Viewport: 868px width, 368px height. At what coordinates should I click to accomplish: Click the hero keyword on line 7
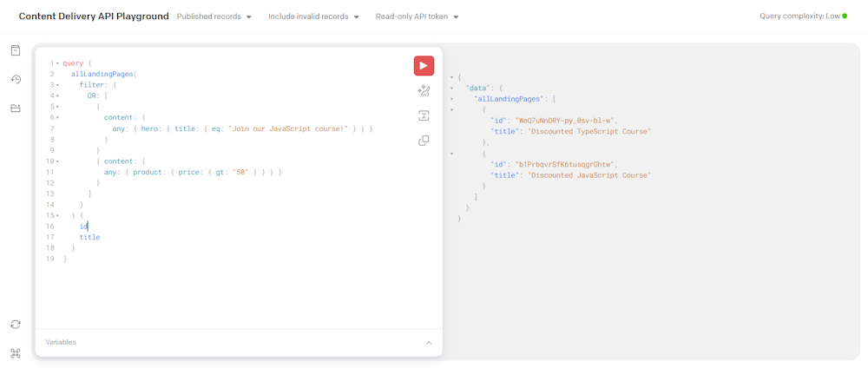(x=149, y=129)
